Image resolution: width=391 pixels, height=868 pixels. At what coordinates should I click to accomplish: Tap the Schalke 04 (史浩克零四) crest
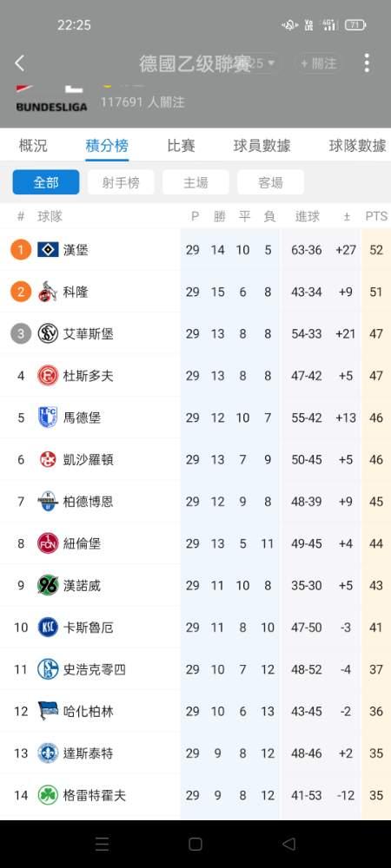point(48,669)
